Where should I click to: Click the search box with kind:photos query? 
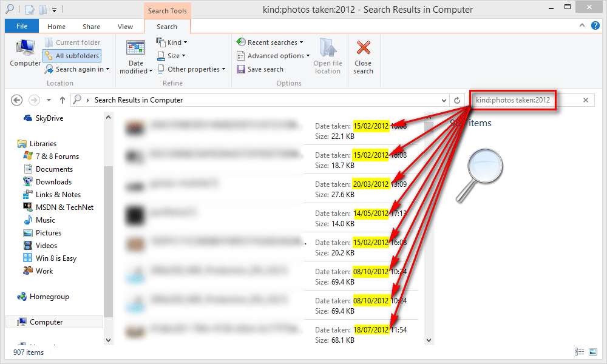(513, 100)
